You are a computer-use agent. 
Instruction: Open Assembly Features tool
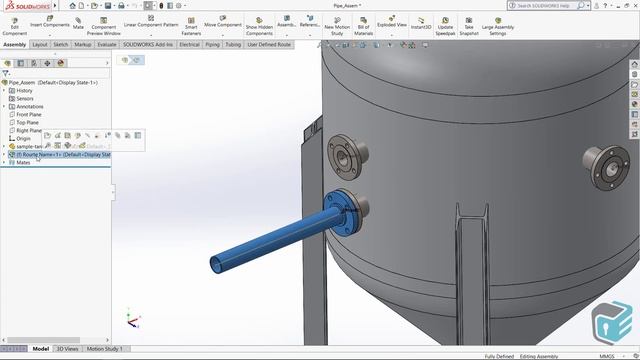point(287,22)
